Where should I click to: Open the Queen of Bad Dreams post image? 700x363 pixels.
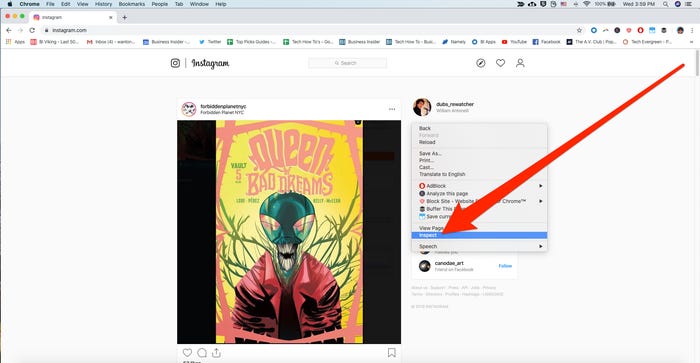coord(289,232)
